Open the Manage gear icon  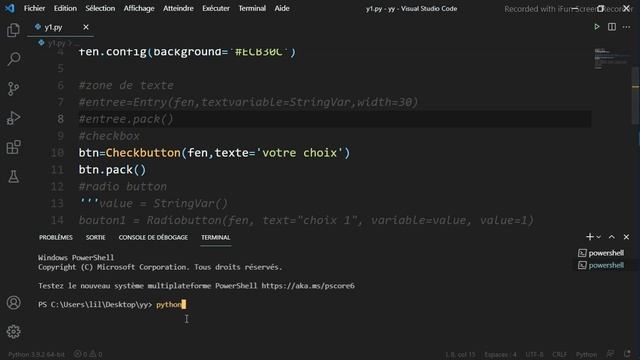click(13, 331)
